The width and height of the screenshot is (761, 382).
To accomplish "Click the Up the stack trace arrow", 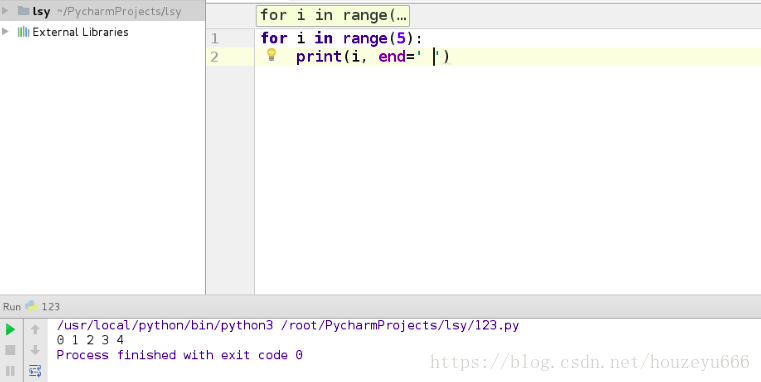I will pos(35,330).
